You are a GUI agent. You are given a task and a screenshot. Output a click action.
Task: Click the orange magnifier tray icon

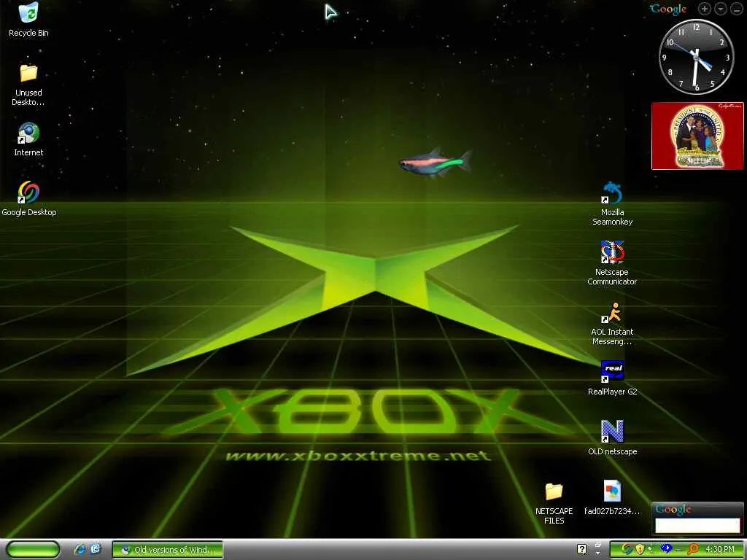[x=693, y=550]
